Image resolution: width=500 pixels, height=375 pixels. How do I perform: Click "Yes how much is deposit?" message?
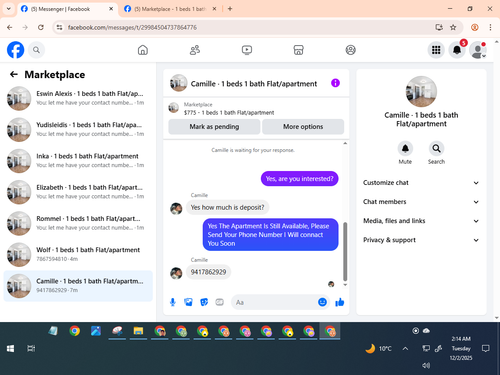(x=227, y=207)
